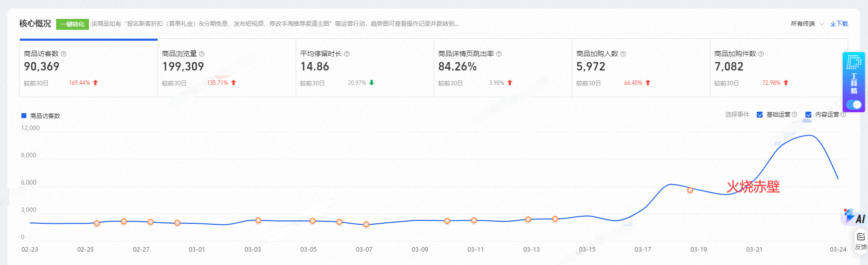The image size is (868, 265).
Task: Click the event marker nearest the 03-05 label
Action: [x=313, y=221]
